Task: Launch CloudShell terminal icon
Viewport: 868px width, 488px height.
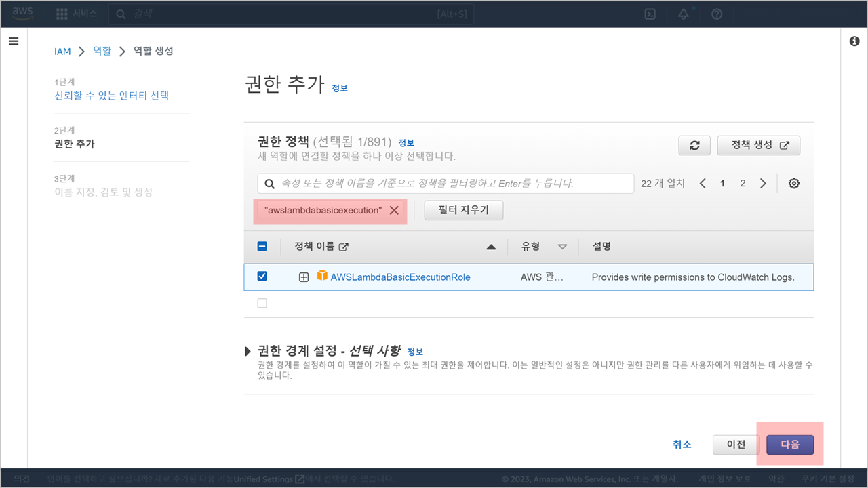Action: [650, 14]
